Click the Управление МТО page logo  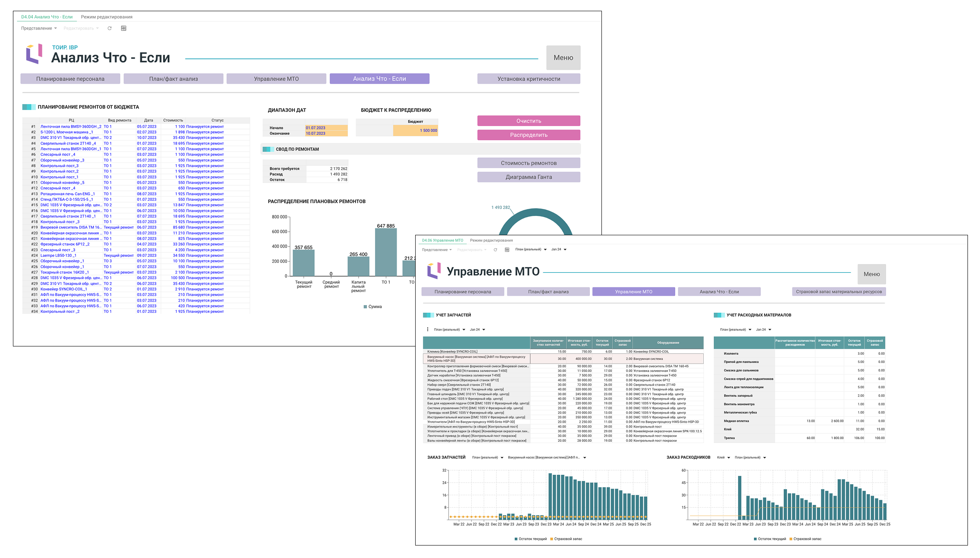pyautogui.click(x=434, y=271)
